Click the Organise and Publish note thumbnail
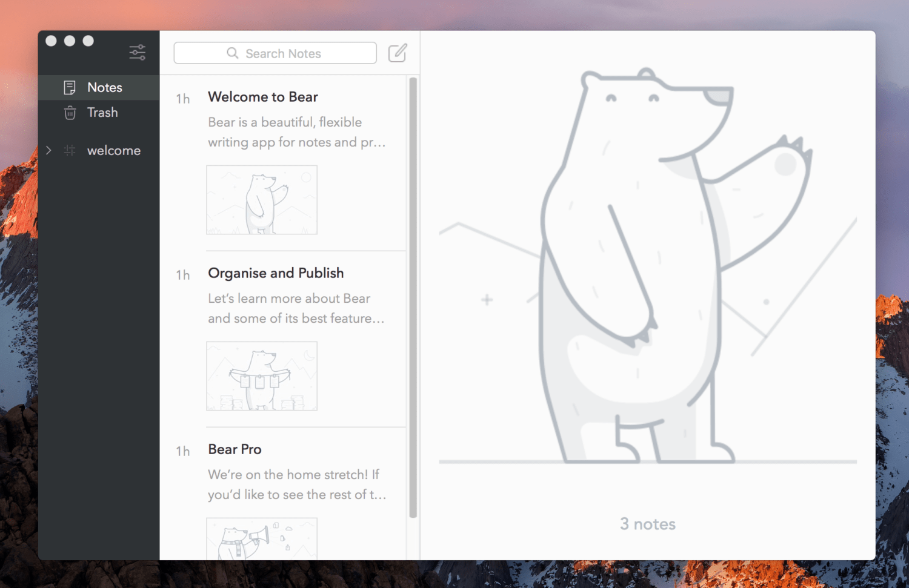Screen dimensions: 909x588 262,376
